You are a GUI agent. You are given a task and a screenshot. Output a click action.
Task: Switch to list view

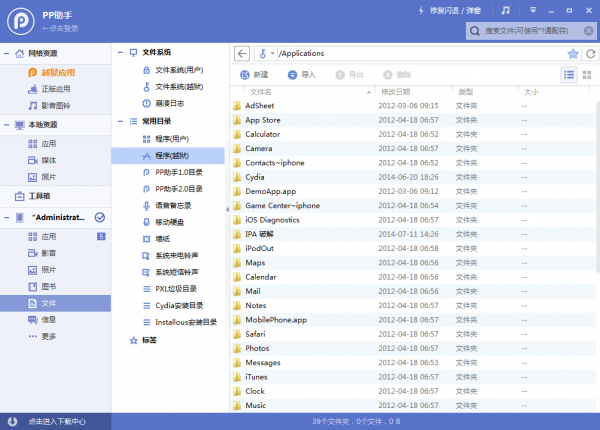click(569, 75)
